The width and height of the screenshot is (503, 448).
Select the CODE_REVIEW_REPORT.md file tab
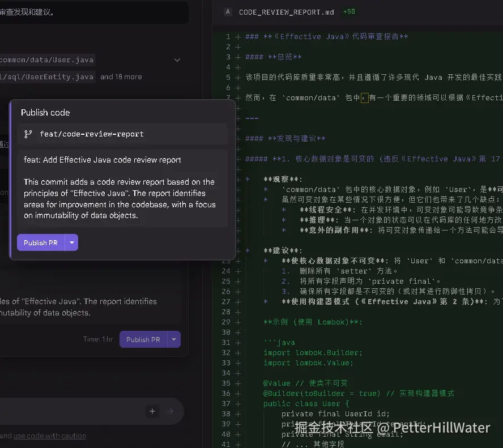click(286, 12)
